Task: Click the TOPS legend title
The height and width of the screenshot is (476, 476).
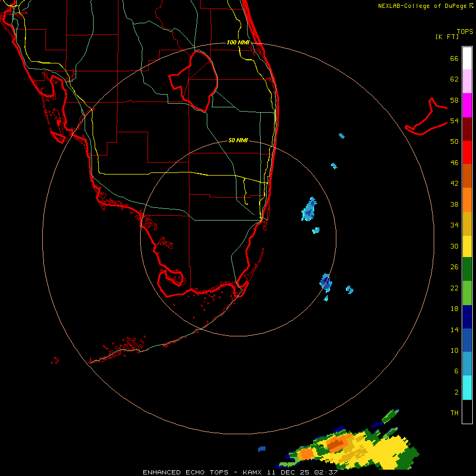Action: [465, 31]
